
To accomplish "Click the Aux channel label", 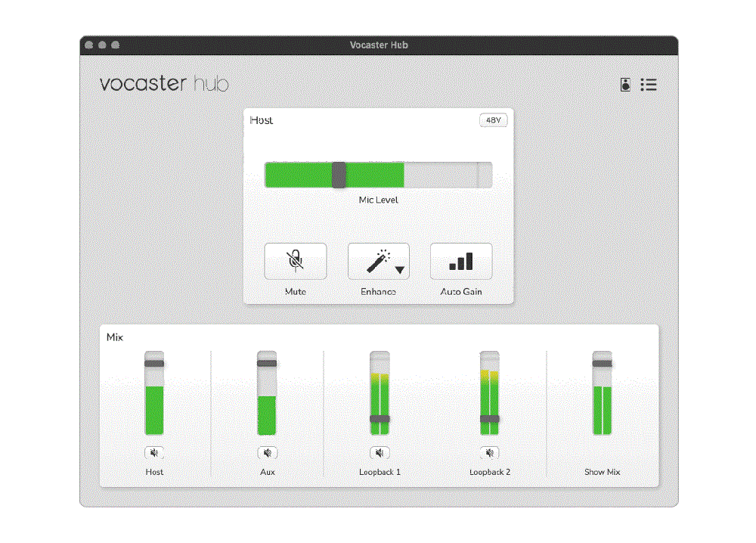I will [x=267, y=472].
